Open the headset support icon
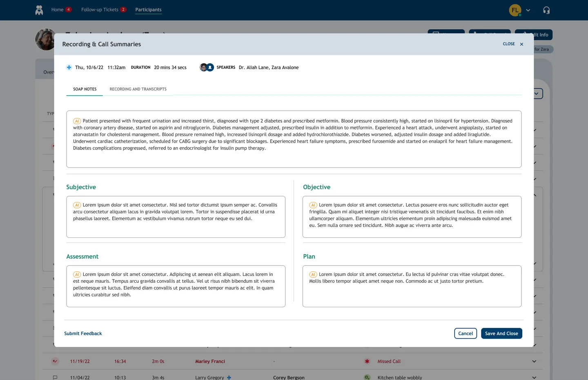Screen dimensions: 588x380 (x=546, y=10)
